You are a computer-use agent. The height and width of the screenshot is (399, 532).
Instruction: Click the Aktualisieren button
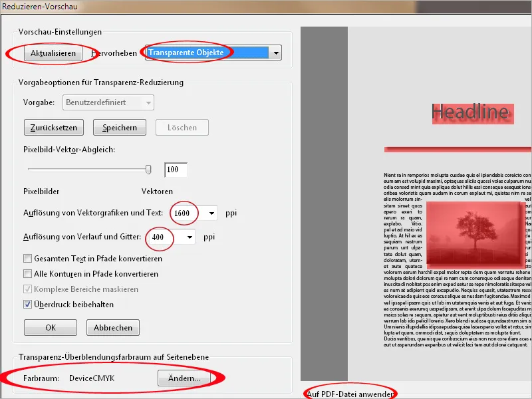point(53,53)
